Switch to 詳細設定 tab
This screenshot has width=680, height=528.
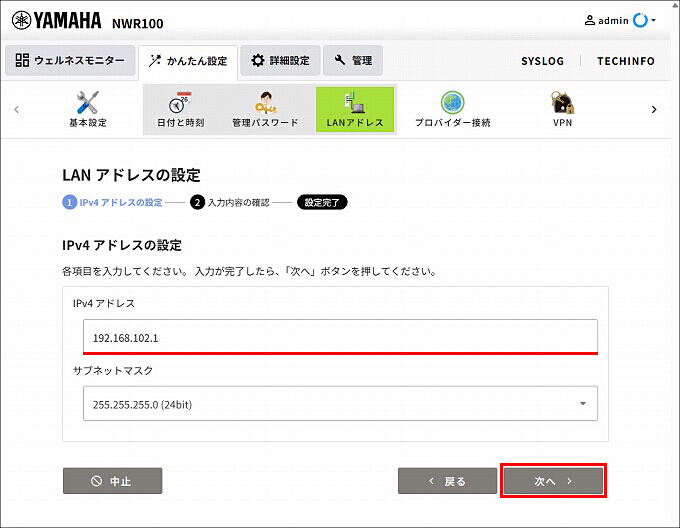pos(281,60)
